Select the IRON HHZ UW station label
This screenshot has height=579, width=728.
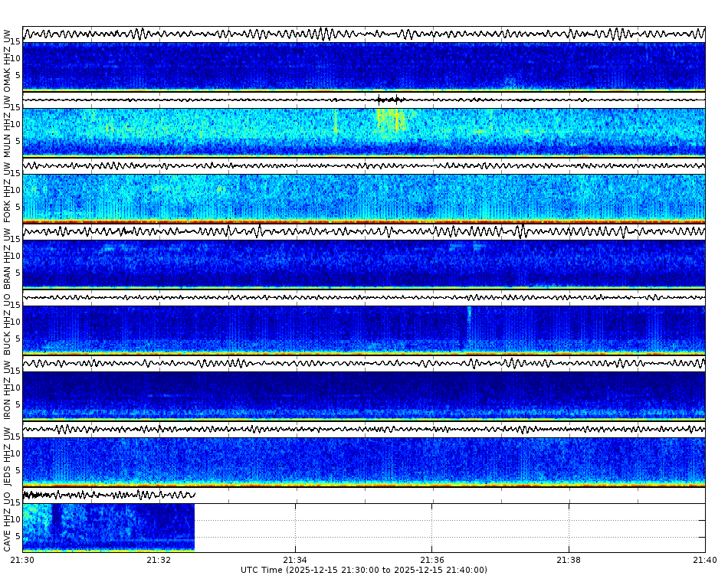pos(8,391)
